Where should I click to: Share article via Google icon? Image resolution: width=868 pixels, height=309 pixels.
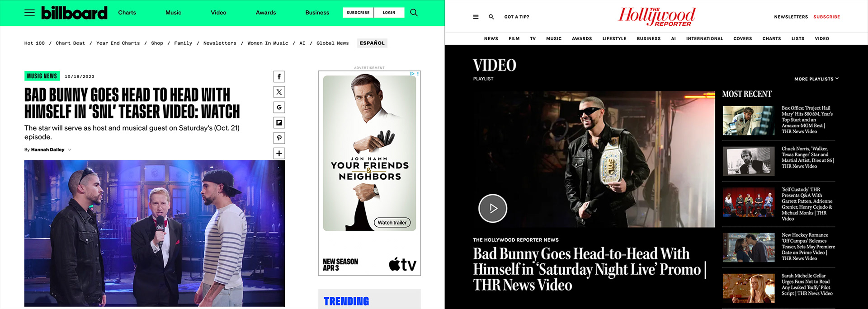click(x=279, y=108)
